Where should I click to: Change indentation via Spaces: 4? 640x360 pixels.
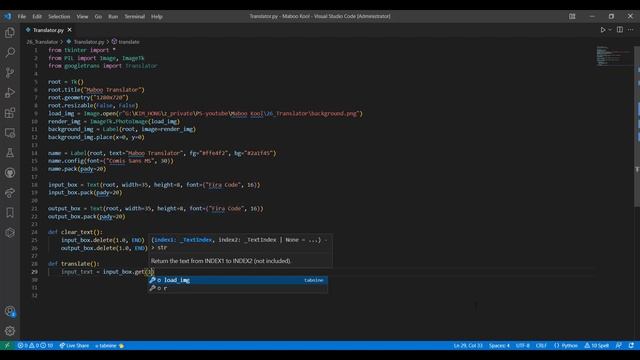(499, 345)
